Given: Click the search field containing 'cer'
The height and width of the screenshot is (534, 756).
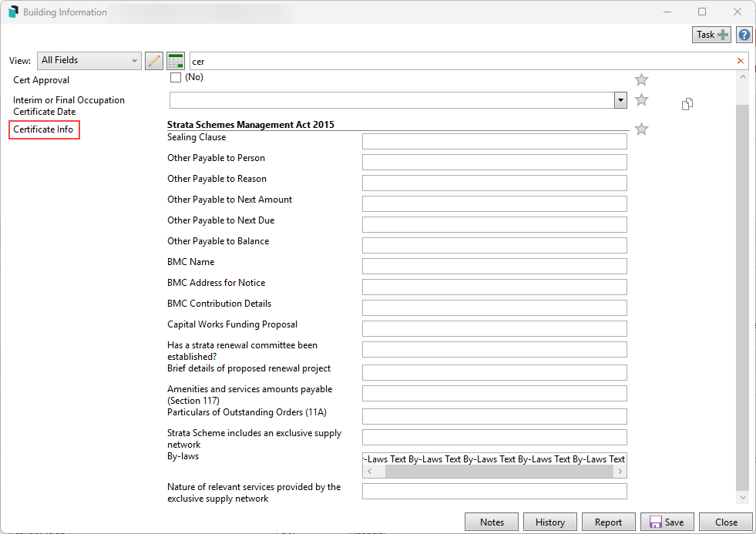Looking at the screenshot, I should pyautogui.click(x=462, y=61).
